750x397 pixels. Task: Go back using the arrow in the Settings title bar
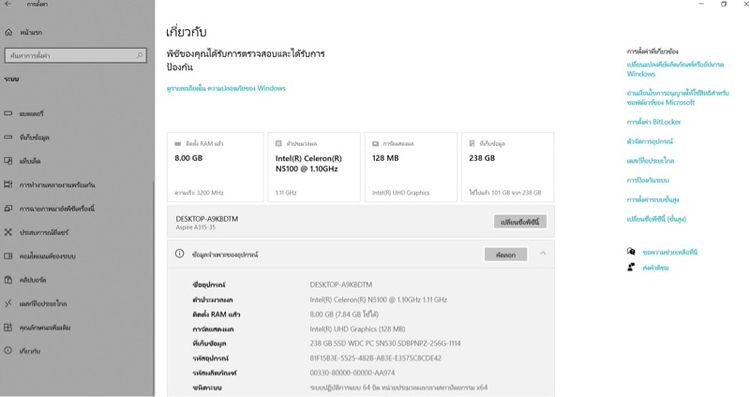(x=8, y=4)
